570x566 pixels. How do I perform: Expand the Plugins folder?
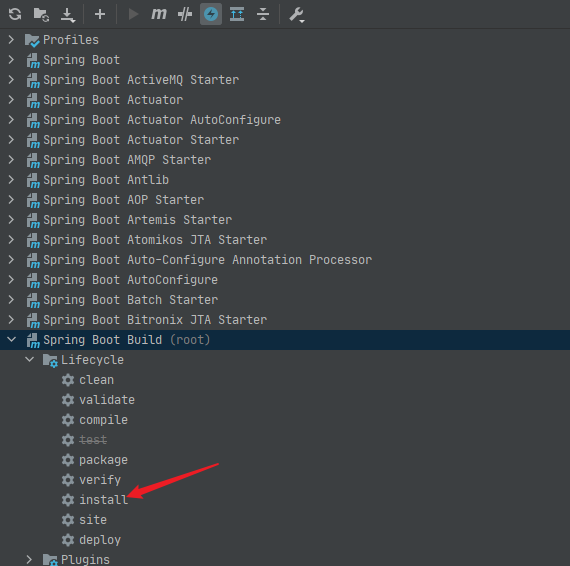pos(29,559)
